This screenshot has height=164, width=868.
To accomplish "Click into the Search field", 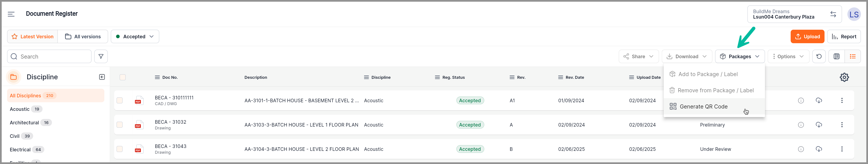I will [49, 56].
